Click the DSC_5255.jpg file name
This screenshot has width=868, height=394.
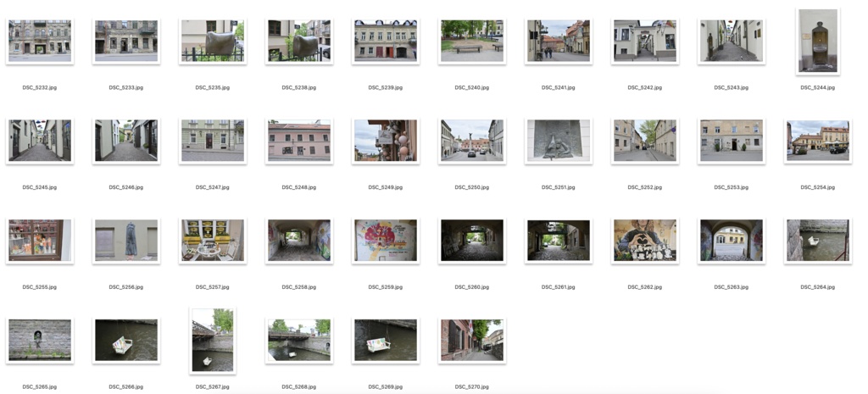40,287
